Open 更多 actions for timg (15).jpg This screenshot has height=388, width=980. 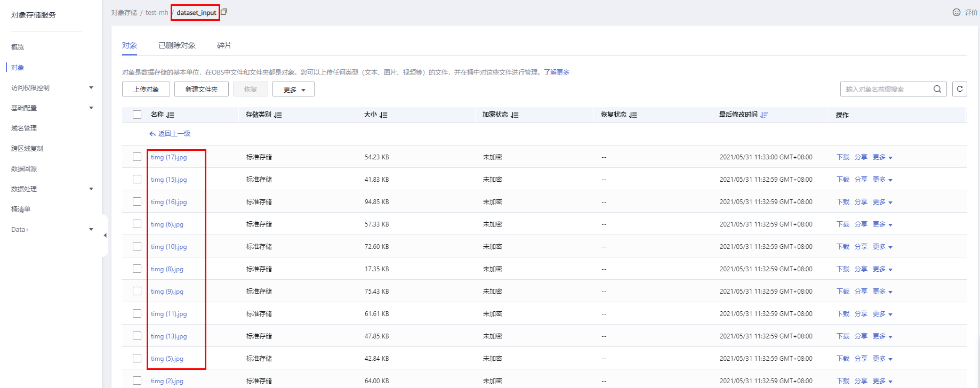882,180
